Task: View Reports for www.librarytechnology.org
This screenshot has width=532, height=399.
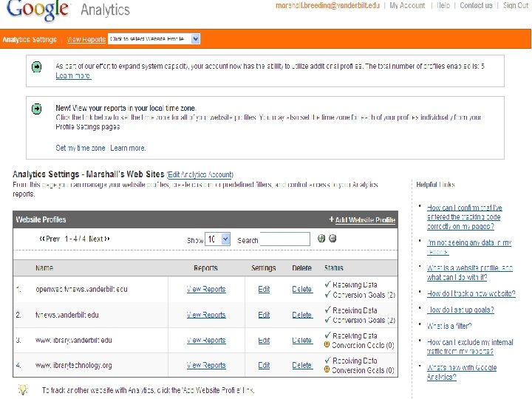Action: tap(206, 365)
